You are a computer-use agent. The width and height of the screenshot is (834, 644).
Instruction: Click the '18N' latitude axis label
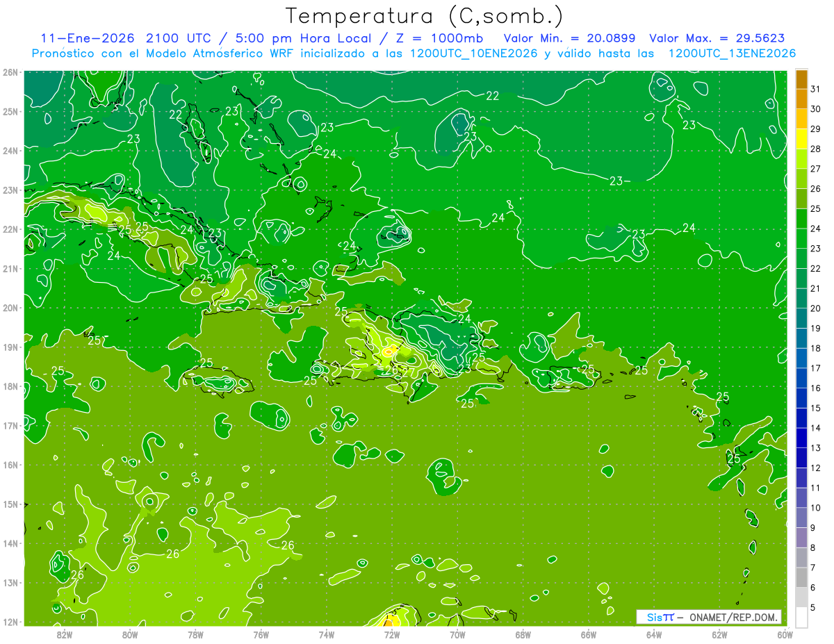[10, 386]
